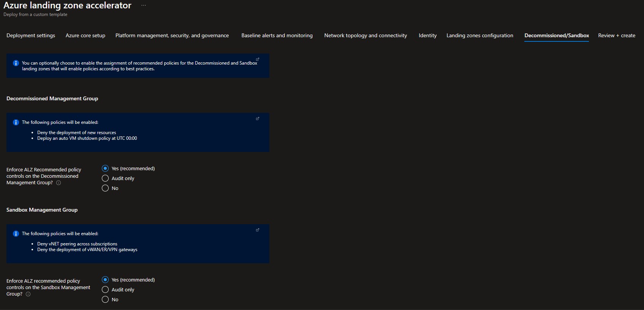Select Yes (recommended) for Decommissioned group
The height and width of the screenshot is (310, 644).
(105, 168)
